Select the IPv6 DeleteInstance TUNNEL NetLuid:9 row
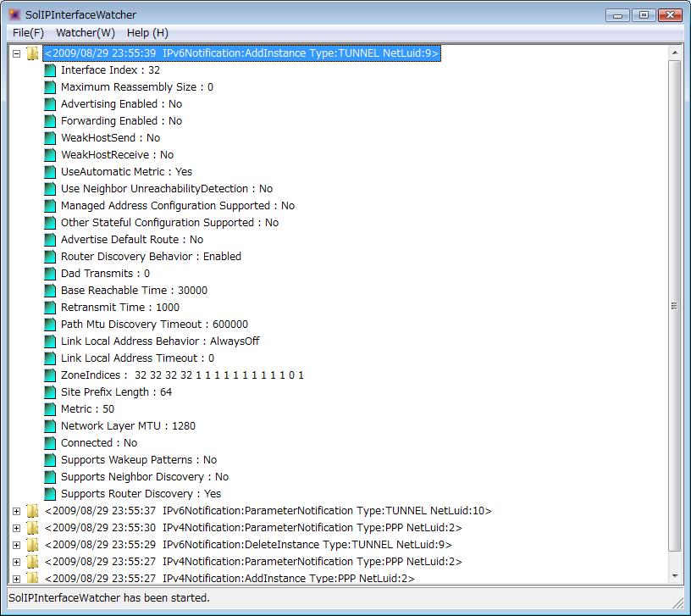 tap(248, 545)
